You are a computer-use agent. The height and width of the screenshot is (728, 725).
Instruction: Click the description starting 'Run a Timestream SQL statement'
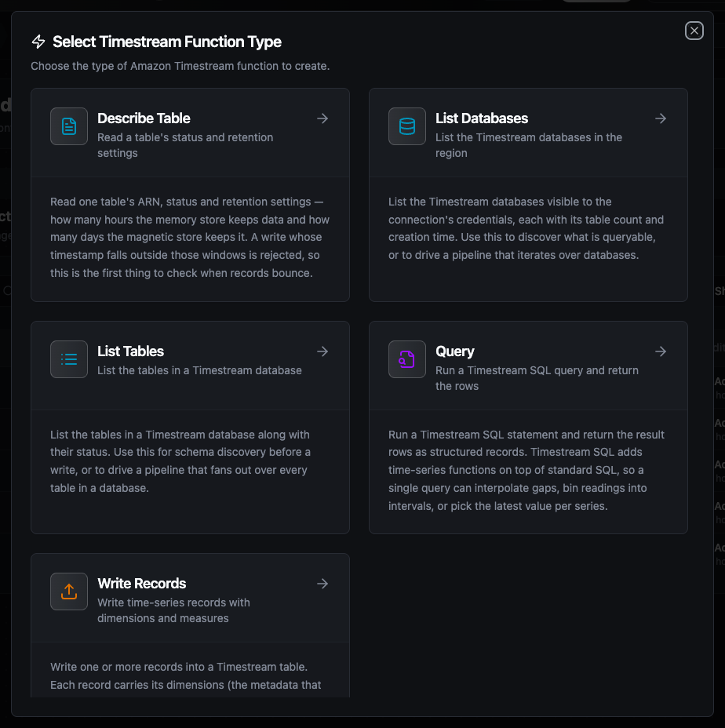pyautogui.click(x=526, y=471)
